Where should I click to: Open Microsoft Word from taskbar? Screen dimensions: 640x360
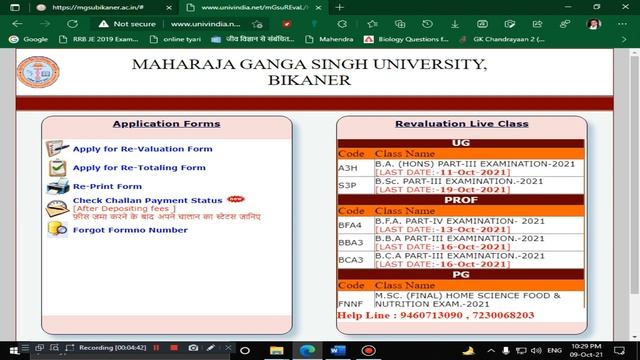[338, 351]
